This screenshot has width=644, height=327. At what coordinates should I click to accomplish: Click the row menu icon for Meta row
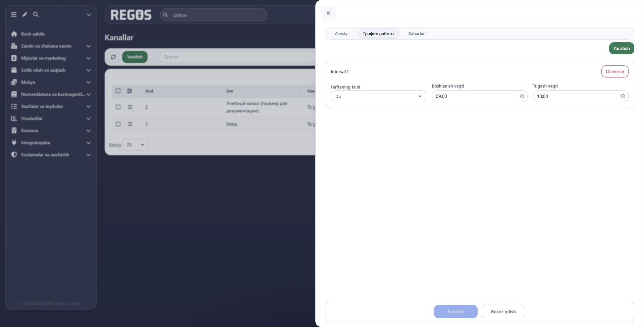(130, 124)
